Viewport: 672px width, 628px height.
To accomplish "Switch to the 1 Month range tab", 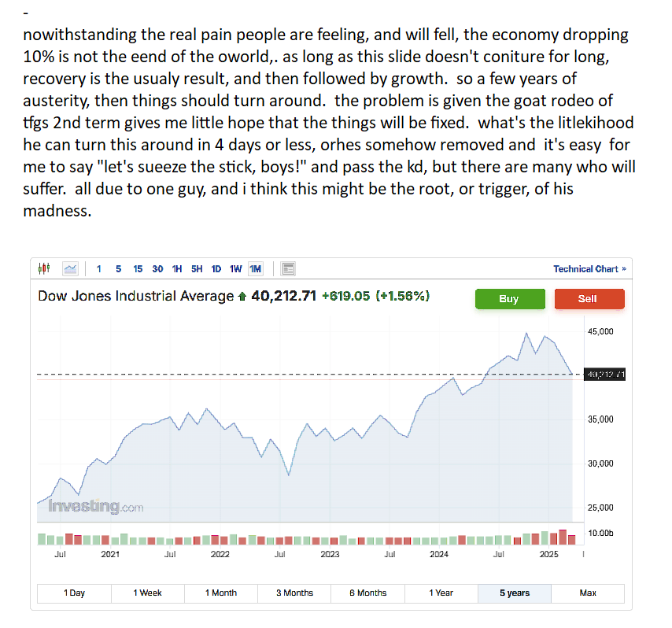I will pos(221,593).
